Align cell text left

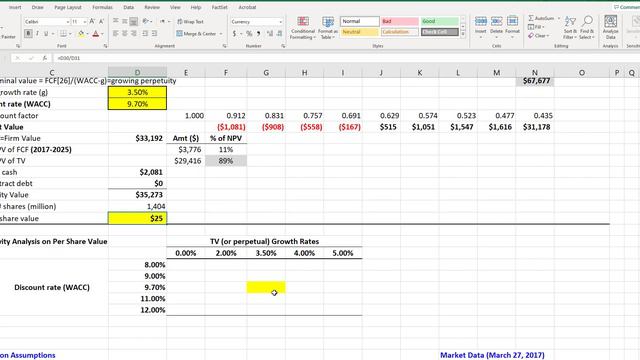(x=116, y=33)
